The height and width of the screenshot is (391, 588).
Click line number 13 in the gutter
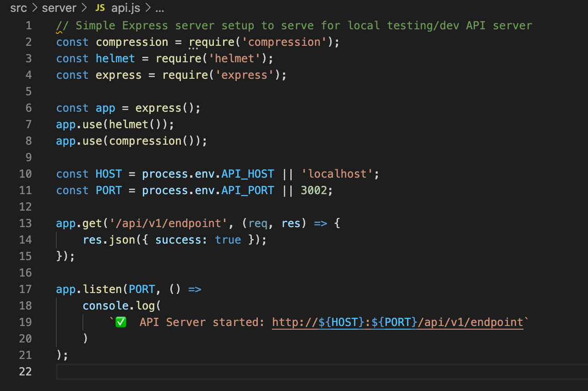pyautogui.click(x=25, y=223)
